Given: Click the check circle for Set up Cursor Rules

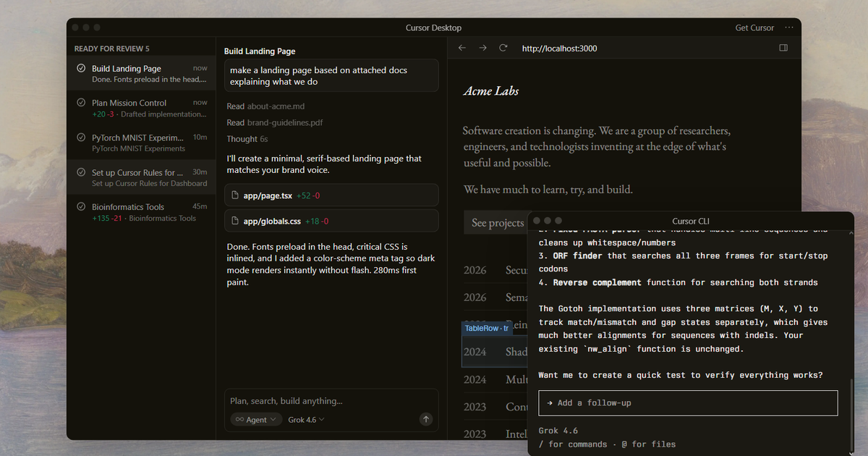Looking at the screenshot, I should click(81, 172).
